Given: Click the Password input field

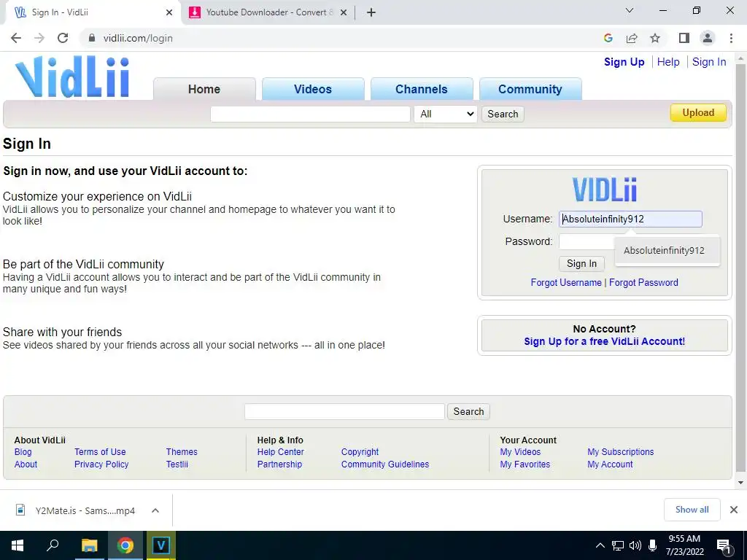Looking at the screenshot, I should click(x=587, y=242).
